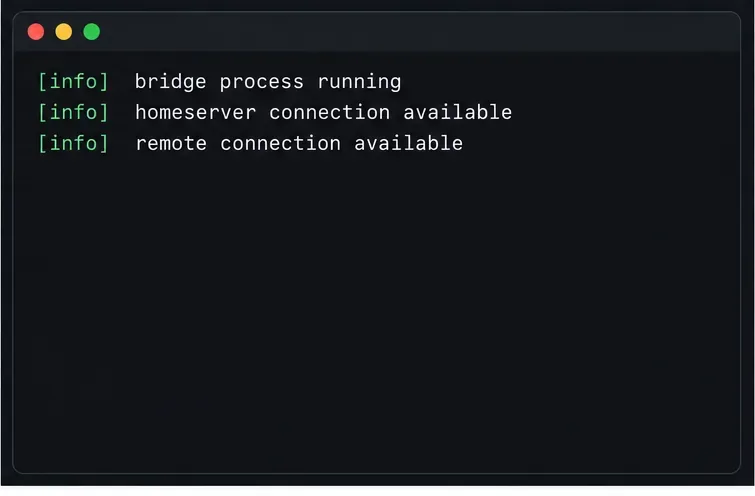The image size is (755, 496).
Task: Click the empty terminal area below the logs
Action: (x=377, y=313)
